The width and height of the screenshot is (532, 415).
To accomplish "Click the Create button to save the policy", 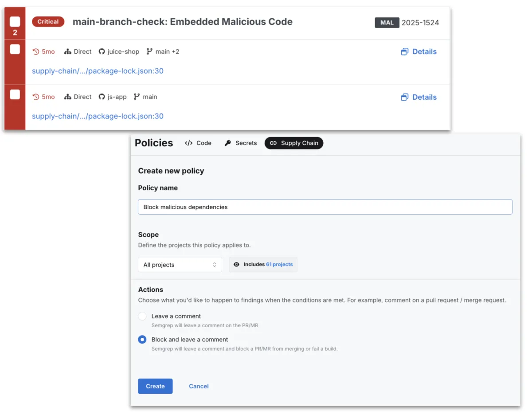I will 155,386.
